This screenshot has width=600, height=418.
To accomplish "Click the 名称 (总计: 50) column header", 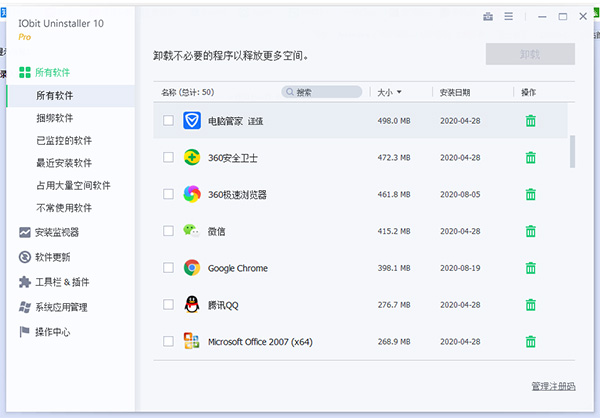I will (188, 92).
